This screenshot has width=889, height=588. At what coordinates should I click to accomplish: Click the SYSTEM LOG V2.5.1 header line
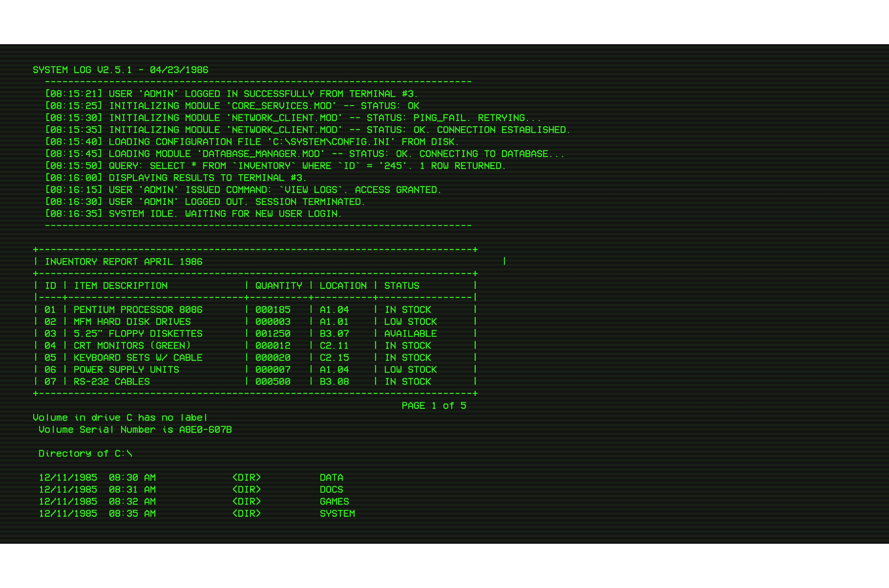pos(120,70)
